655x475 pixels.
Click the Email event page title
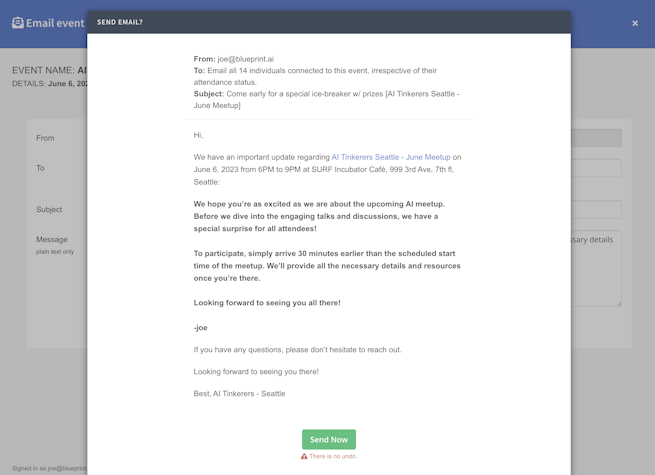55,23
